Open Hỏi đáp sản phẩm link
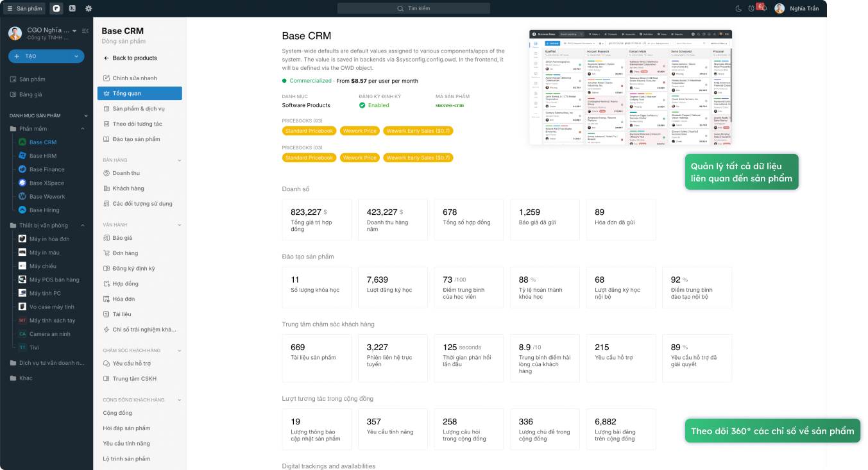Image resolution: width=868 pixels, height=470 pixels. (x=126, y=428)
